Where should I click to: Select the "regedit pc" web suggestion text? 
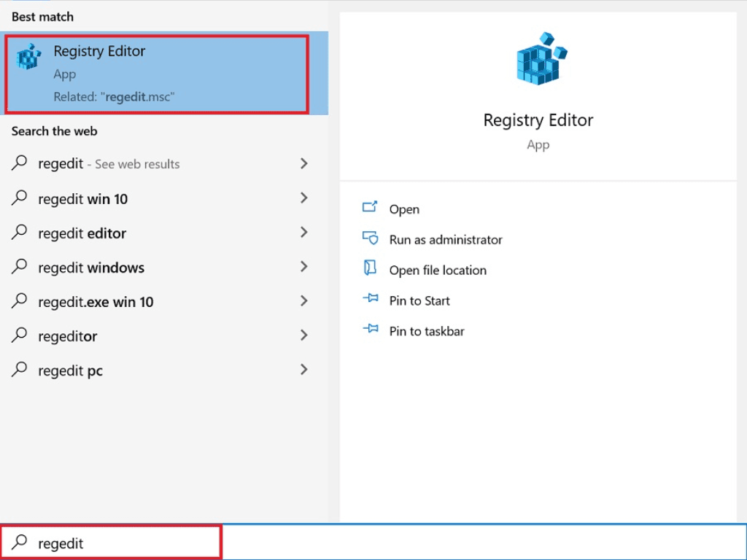[70, 371]
